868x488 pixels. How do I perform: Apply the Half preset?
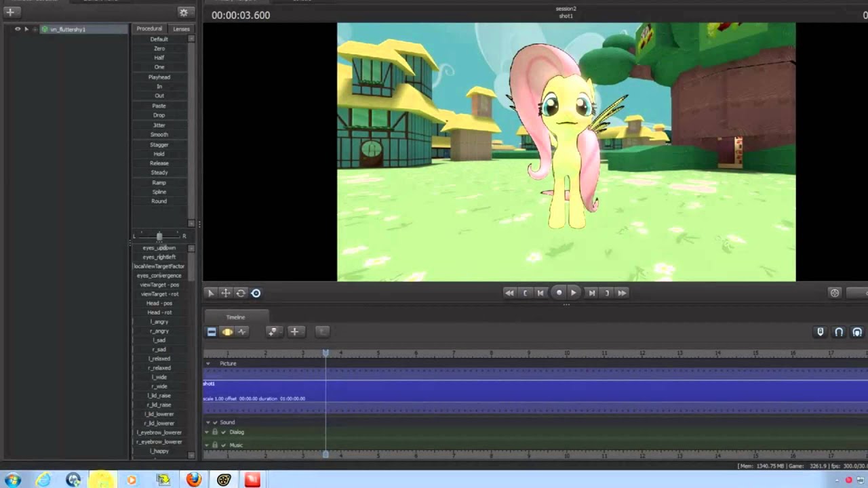pyautogui.click(x=159, y=58)
